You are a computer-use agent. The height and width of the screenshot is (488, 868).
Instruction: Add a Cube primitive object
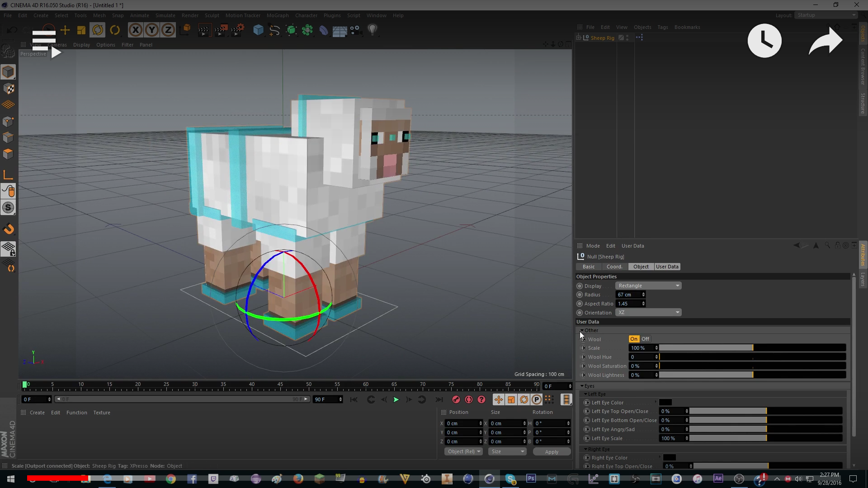(258, 30)
